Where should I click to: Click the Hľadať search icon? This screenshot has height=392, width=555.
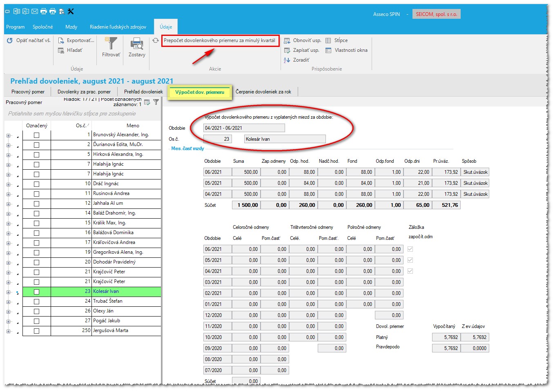pos(61,50)
